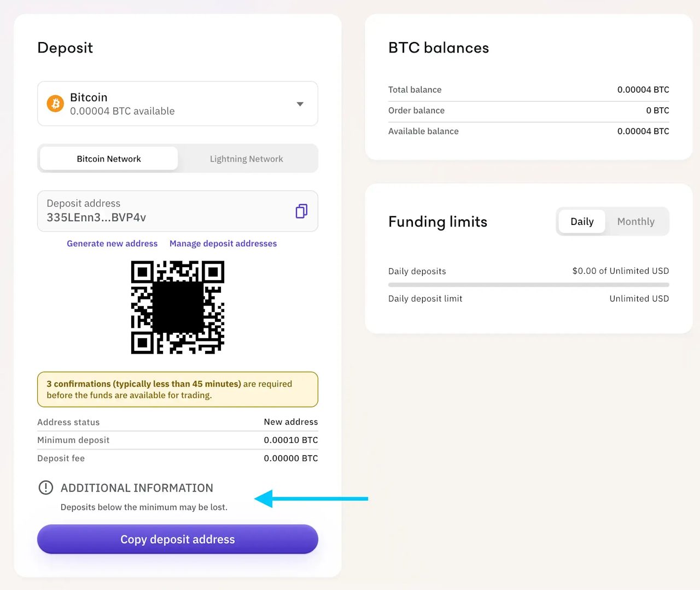Expand the Bitcoin asset dropdown arrow
Viewport: 700px width, 590px height.
pos(300,104)
